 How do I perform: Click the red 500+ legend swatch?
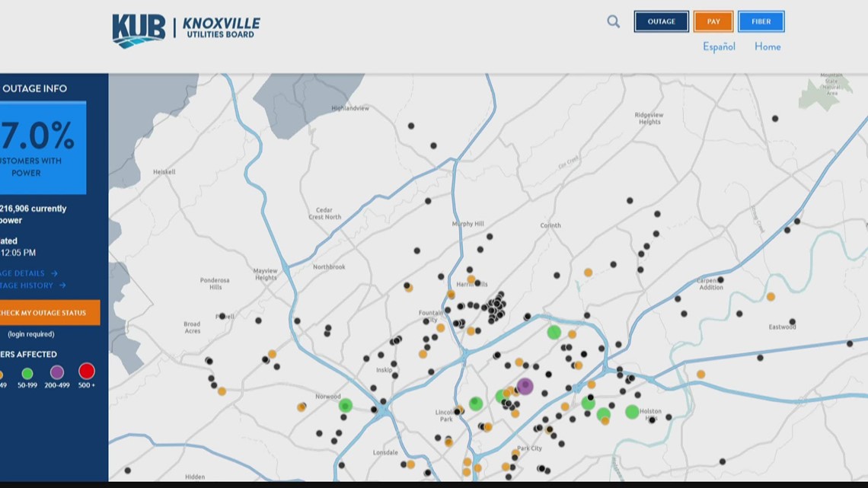pyautogui.click(x=86, y=373)
